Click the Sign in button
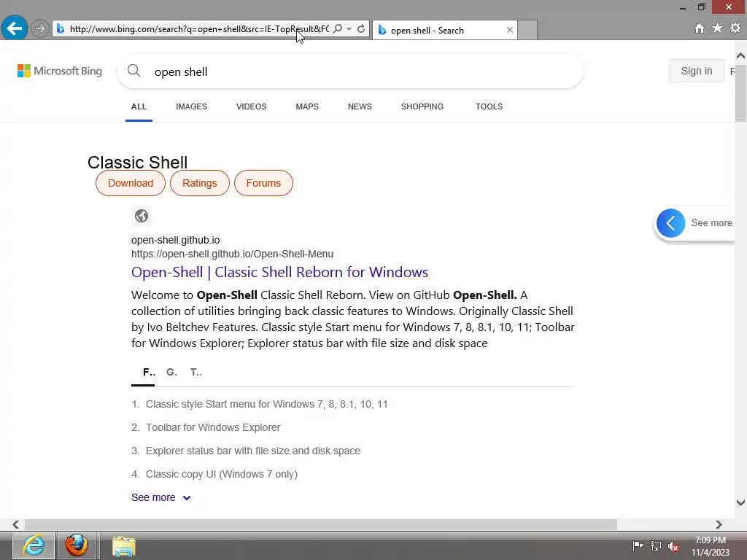747x560 pixels. coord(697,71)
